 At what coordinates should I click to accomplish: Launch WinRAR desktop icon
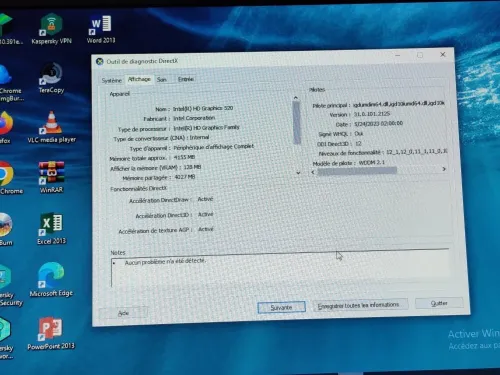point(51,177)
